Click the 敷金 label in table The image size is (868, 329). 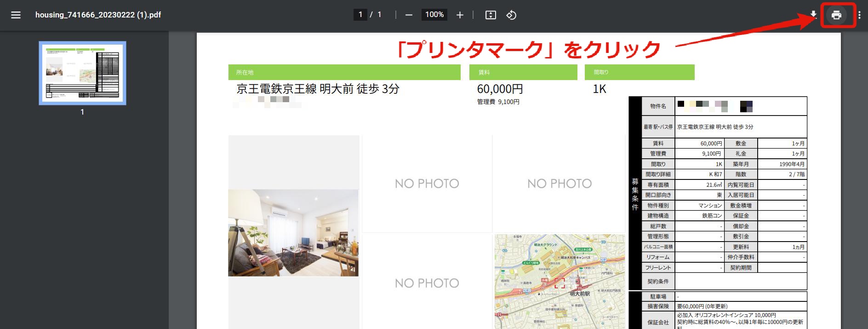pyautogui.click(x=741, y=144)
